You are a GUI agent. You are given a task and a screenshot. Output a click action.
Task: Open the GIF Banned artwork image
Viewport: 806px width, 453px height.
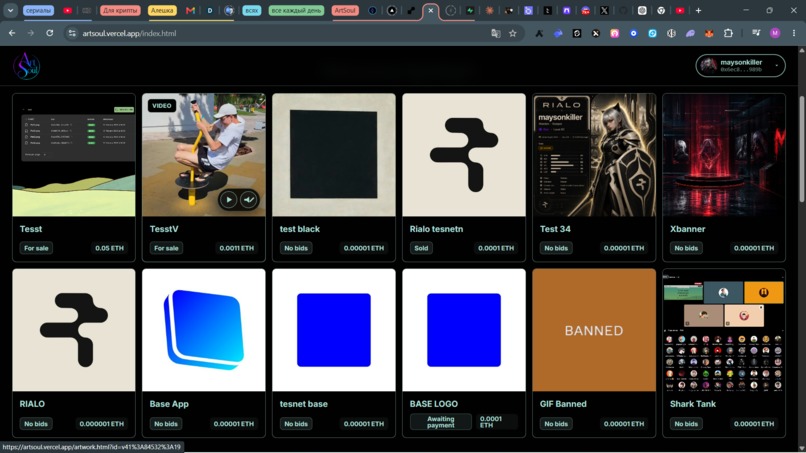click(594, 330)
